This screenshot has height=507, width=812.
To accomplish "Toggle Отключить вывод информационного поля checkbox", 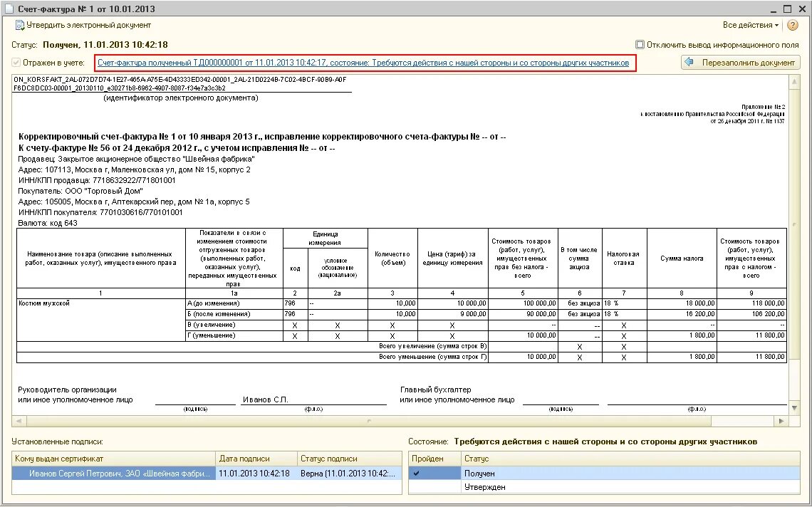I will pyautogui.click(x=640, y=45).
